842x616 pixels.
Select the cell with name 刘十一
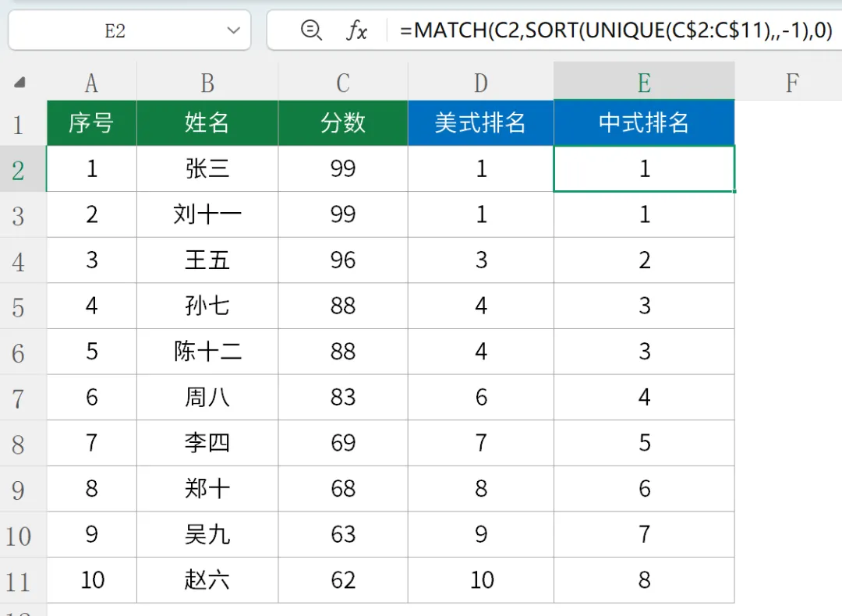207,214
